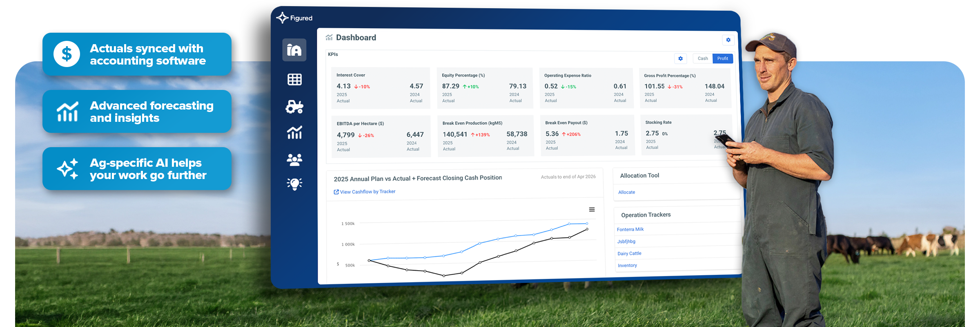
Task: Click the dollar sign icon on Actuals synced card
Action: [67, 54]
